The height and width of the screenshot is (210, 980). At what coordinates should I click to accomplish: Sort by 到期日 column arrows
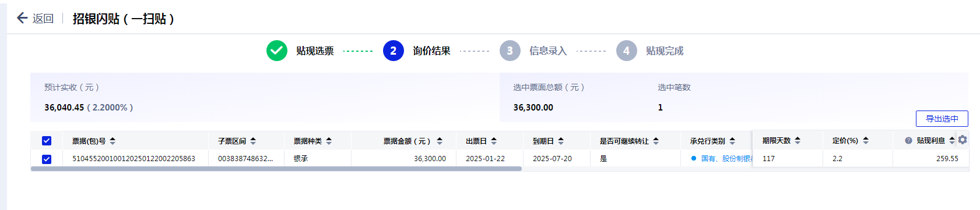(561, 141)
